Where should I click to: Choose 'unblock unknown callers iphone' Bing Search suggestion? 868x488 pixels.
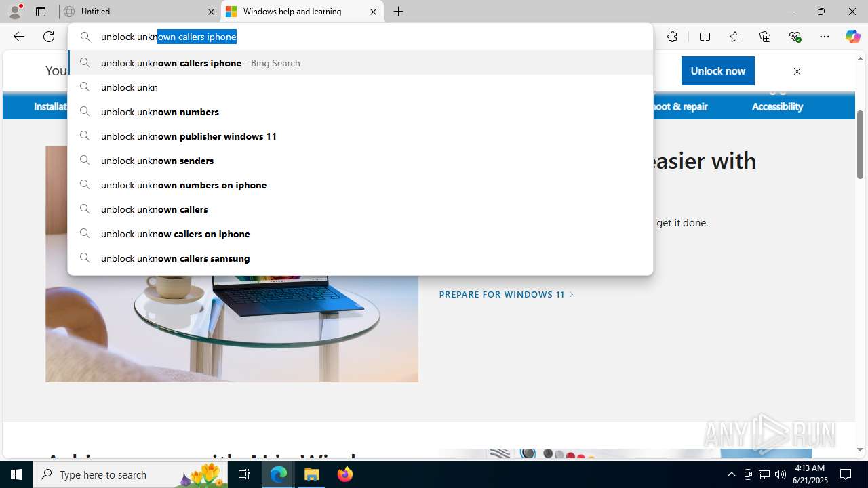pyautogui.click(x=360, y=63)
